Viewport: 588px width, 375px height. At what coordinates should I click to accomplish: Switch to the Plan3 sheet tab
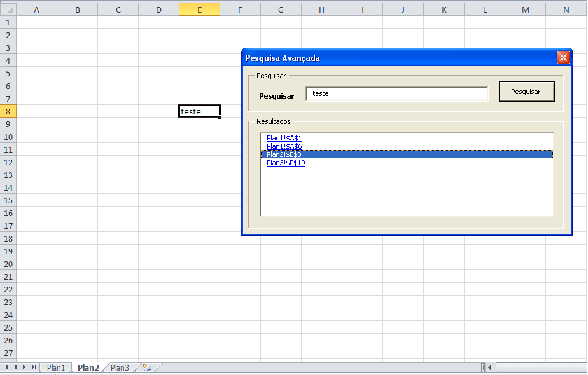point(120,367)
